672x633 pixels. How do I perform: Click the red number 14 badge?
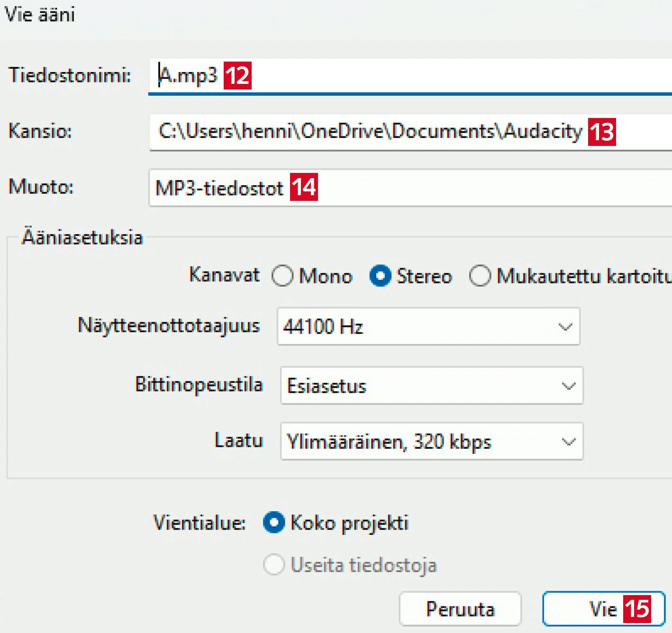pos(304,188)
